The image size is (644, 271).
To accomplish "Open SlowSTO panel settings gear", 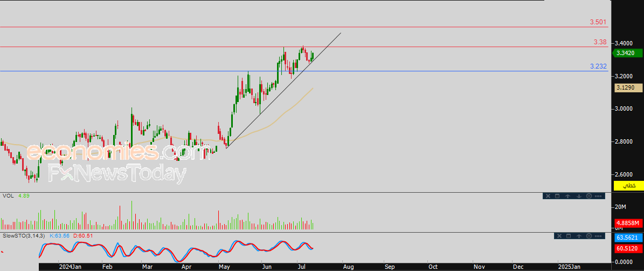I will pos(589,236).
